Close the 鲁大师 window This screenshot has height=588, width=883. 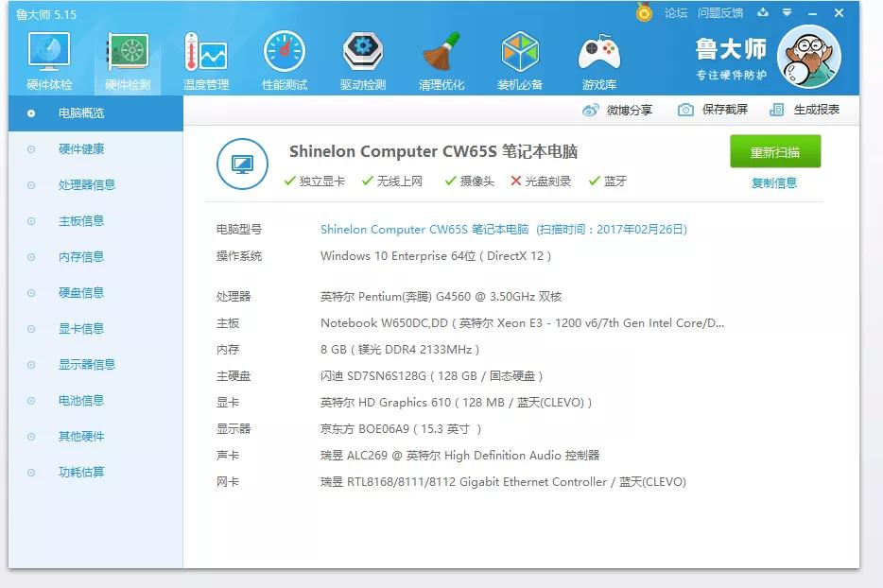coord(839,12)
